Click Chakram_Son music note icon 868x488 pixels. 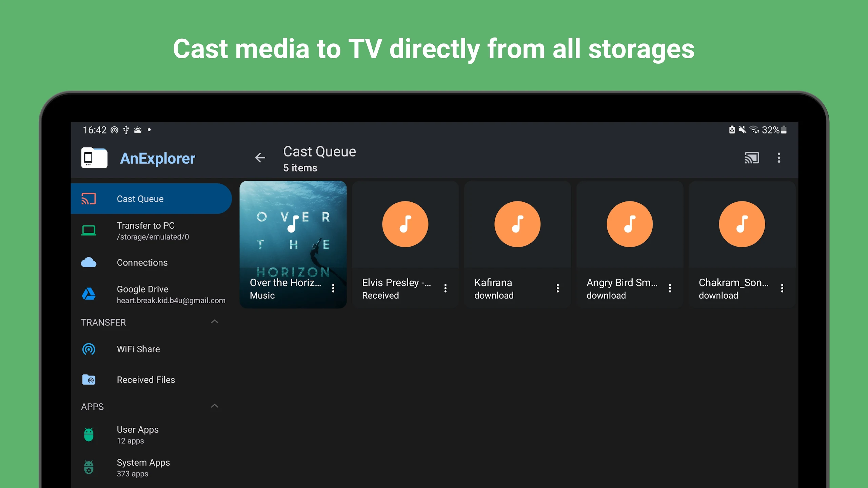(742, 224)
